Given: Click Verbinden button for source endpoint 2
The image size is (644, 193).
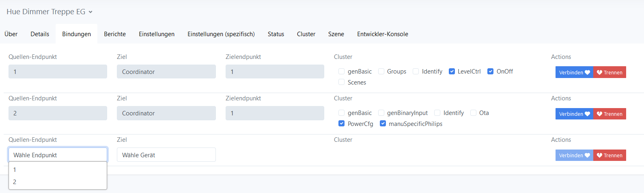Looking at the screenshot, I should pos(574,114).
